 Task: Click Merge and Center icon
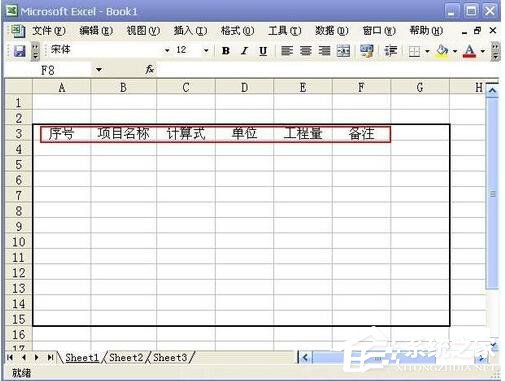(x=343, y=51)
